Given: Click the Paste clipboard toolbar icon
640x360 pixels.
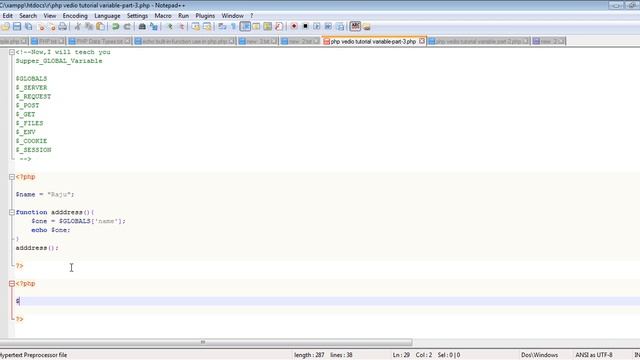Looking at the screenshot, I should (100, 27).
